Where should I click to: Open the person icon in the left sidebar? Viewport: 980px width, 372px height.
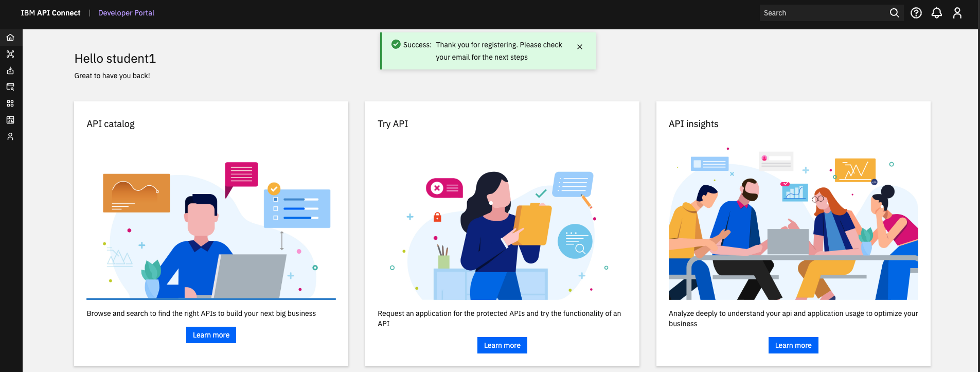[x=10, y=136]
